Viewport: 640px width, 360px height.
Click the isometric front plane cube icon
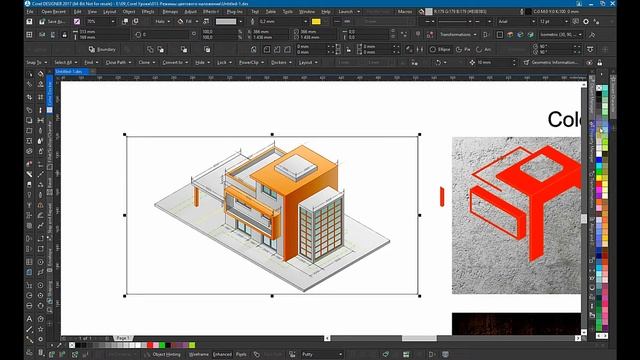tap(520, 35)
